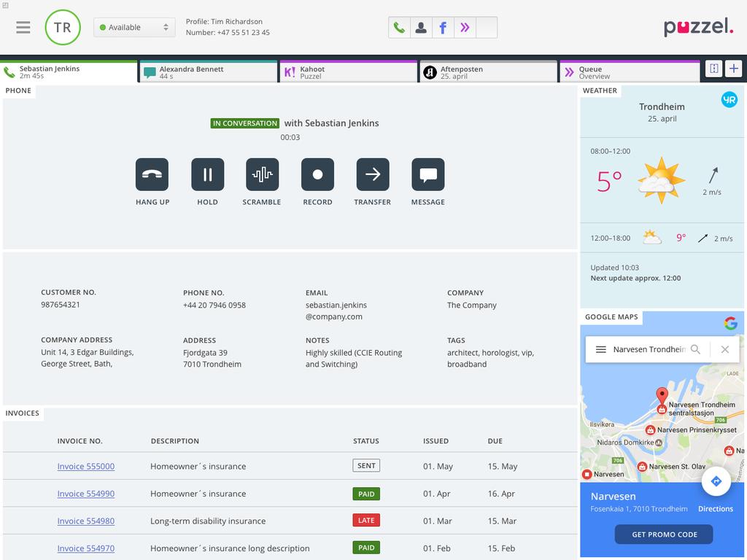Image resolution: width=747 pixels, height=560 pixels.
Task: Click the Facebook icon in top toolbar
Action: pyautogui.click(x=443, y=27)
